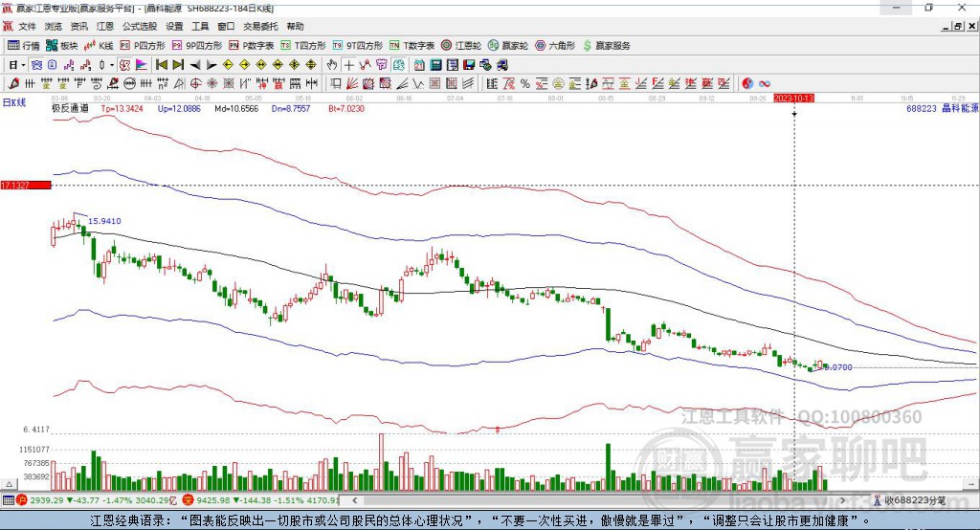Click the black right arrow icon
Screen dimensions: 980x530
pyautogui.click(x=212, y=65)
